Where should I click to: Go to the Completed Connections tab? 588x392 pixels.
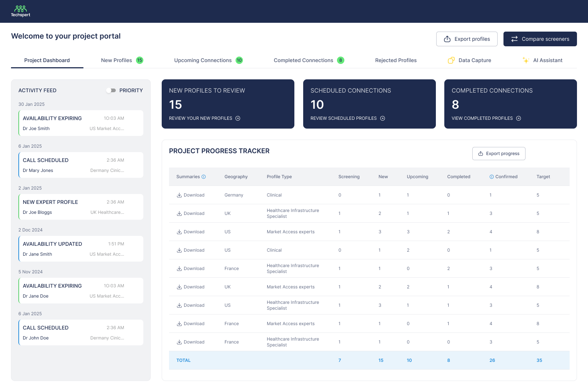tap(309, 60)
